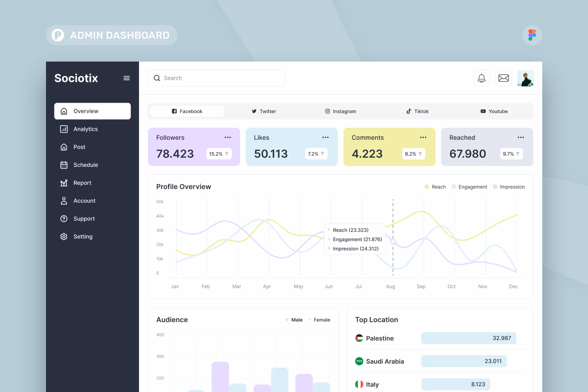The height and width of the screenshot is (392, 588).
Task: Open the Youtube channel view
Action: (x=494, y=111)
